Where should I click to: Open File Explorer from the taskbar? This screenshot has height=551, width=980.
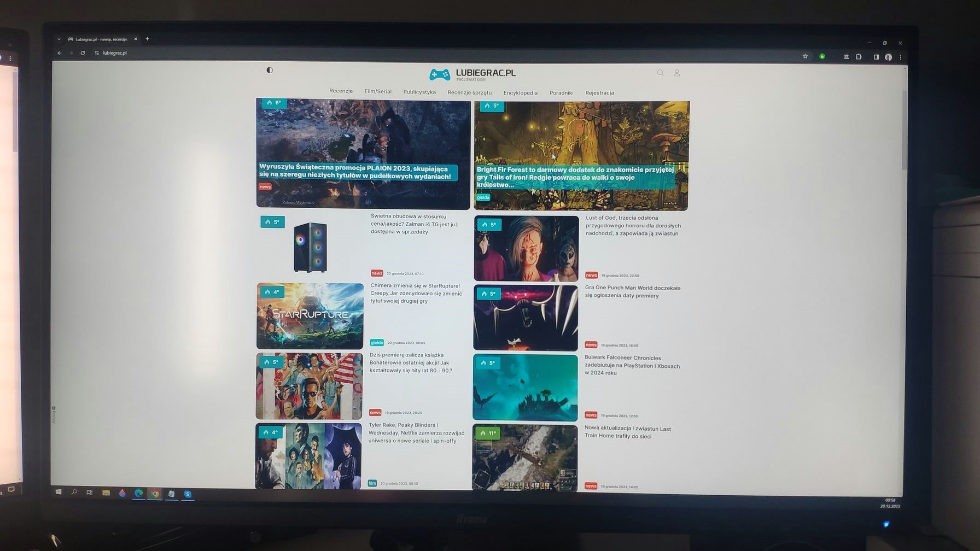point(106,493)
